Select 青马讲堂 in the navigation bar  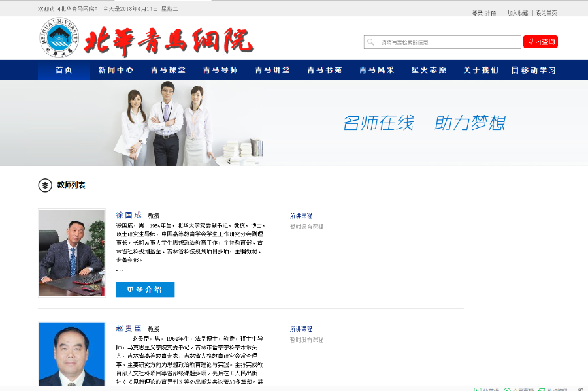[x=272, y=70]
